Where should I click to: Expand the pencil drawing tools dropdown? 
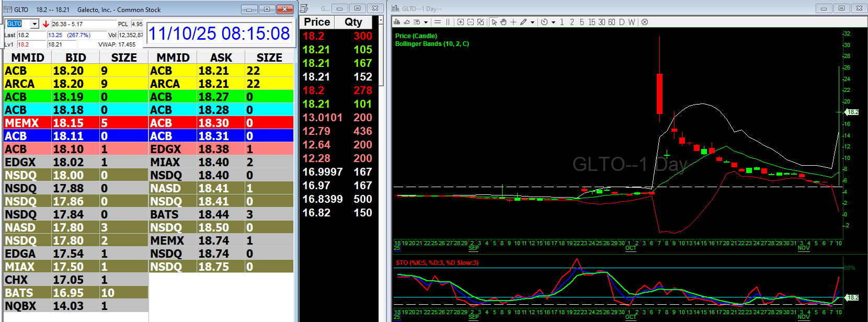pos(532,22)
